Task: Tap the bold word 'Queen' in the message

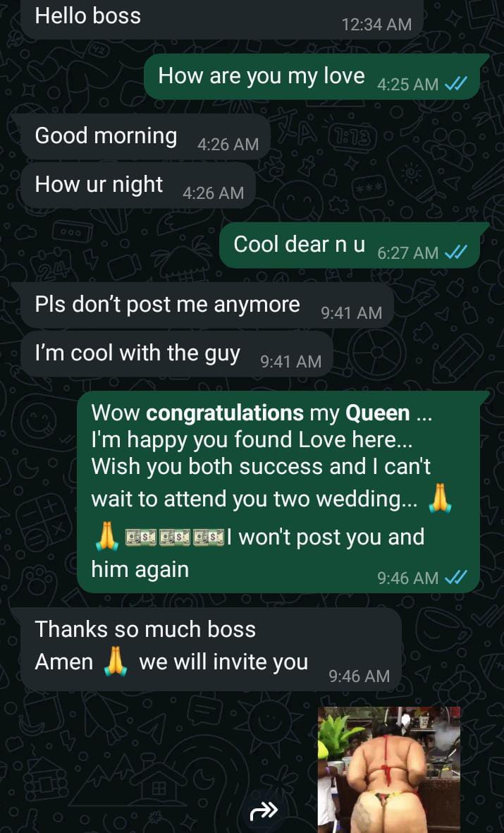Action: [378, 413]
